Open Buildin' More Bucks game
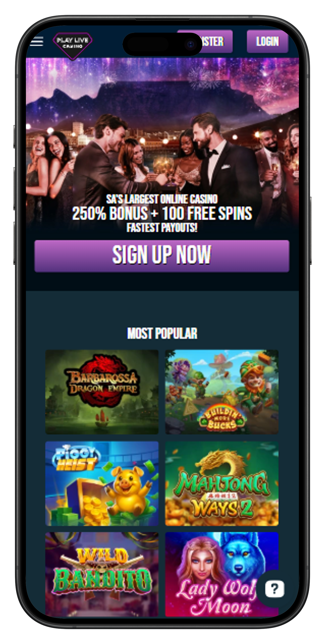The width and height of the screenshot is (325, 644). click(222, 391)
